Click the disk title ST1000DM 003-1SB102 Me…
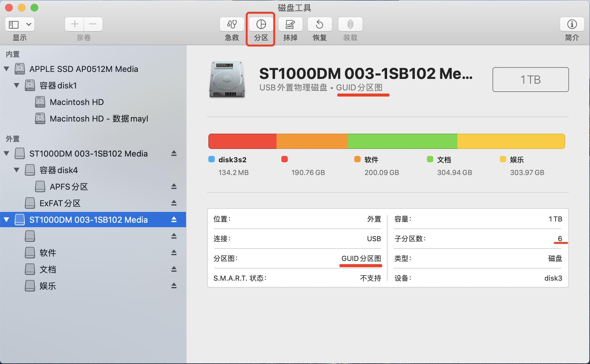Screen dimensions: 590x364 click(366, 73)
